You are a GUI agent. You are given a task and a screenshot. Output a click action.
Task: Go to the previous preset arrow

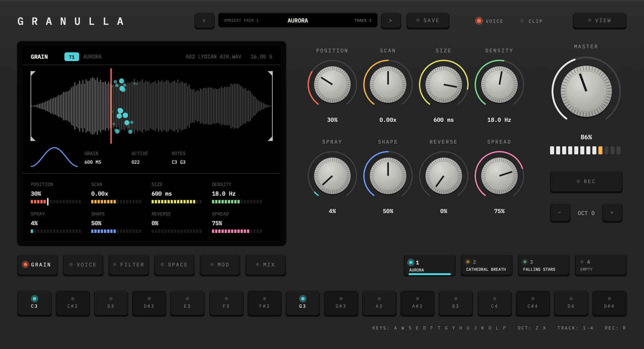(x=204, y=21)
